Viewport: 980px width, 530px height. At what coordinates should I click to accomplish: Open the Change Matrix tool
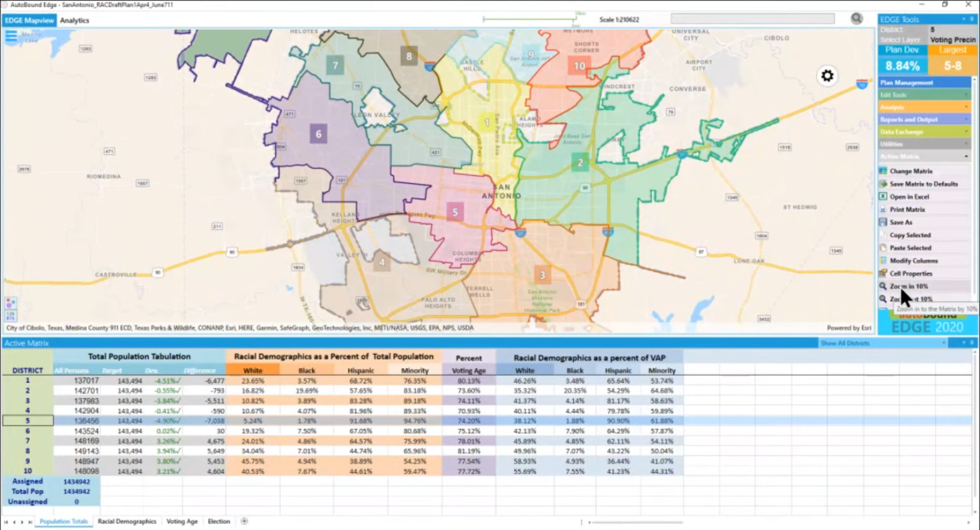pyautogui.click(x=910, y=171)
